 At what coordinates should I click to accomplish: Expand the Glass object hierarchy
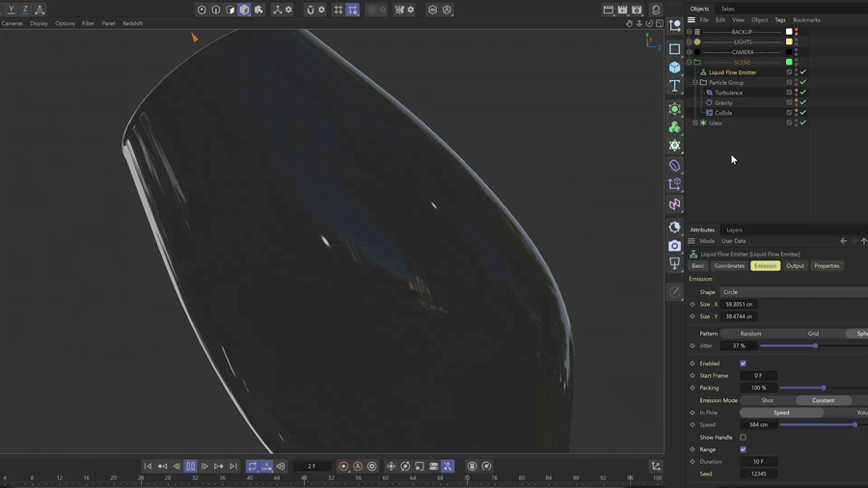(695, 123)
